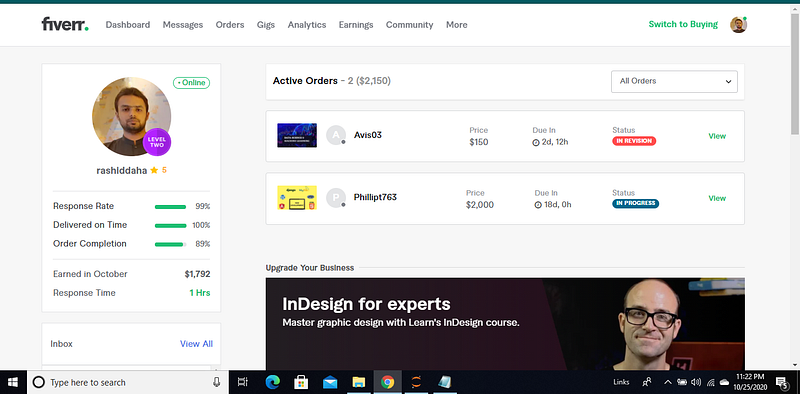Click the InDesign for experts banner
Screen dimensions: 800x394
pos(505,324)
